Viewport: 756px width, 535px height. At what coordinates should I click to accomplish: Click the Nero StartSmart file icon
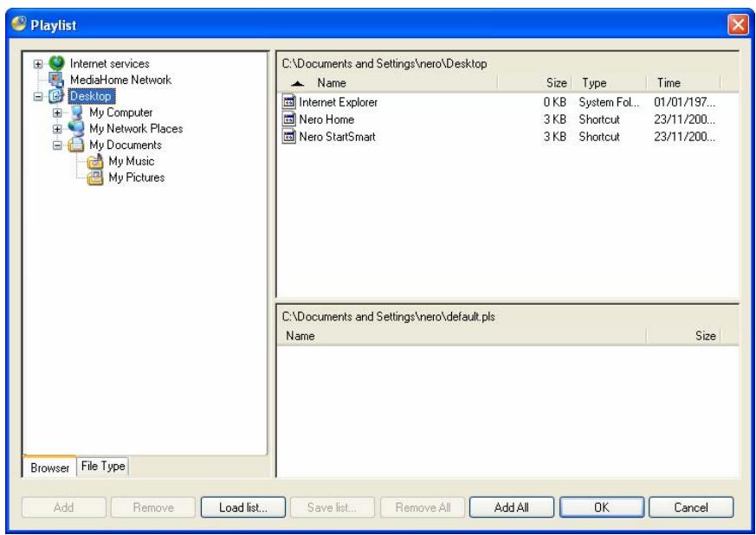(x=288, y=137)
